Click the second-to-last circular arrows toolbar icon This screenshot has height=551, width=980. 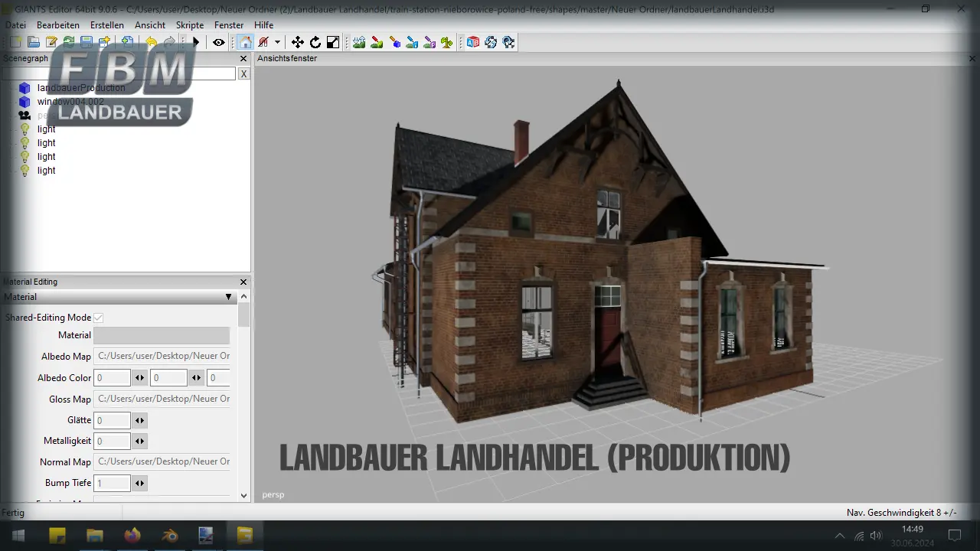pos(491,42)
